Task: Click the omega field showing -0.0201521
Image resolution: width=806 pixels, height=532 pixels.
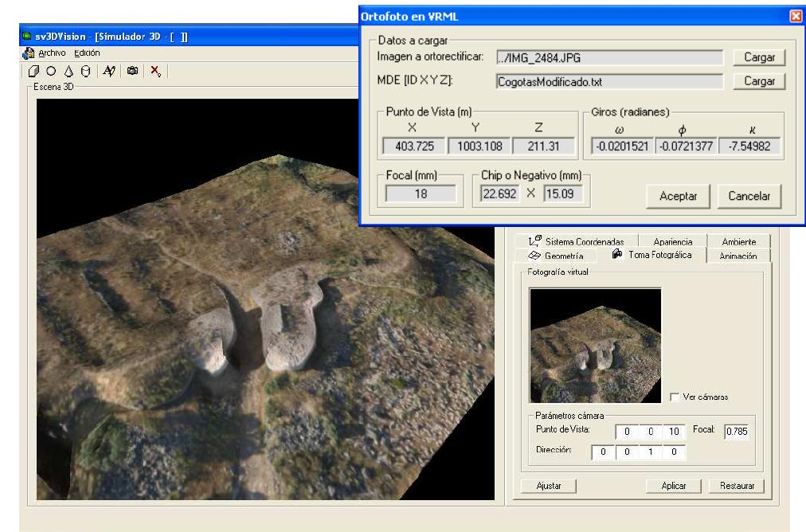Action: (x=622, y=146)
